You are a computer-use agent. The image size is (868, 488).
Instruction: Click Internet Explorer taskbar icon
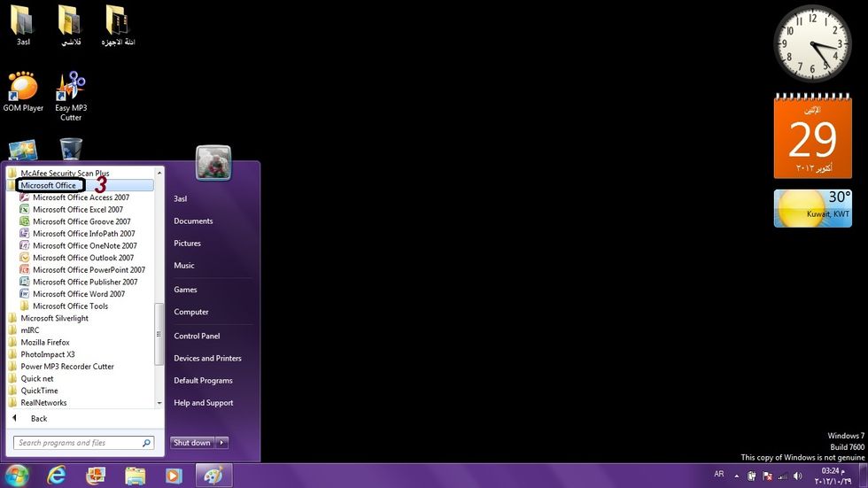coord(58,476)
